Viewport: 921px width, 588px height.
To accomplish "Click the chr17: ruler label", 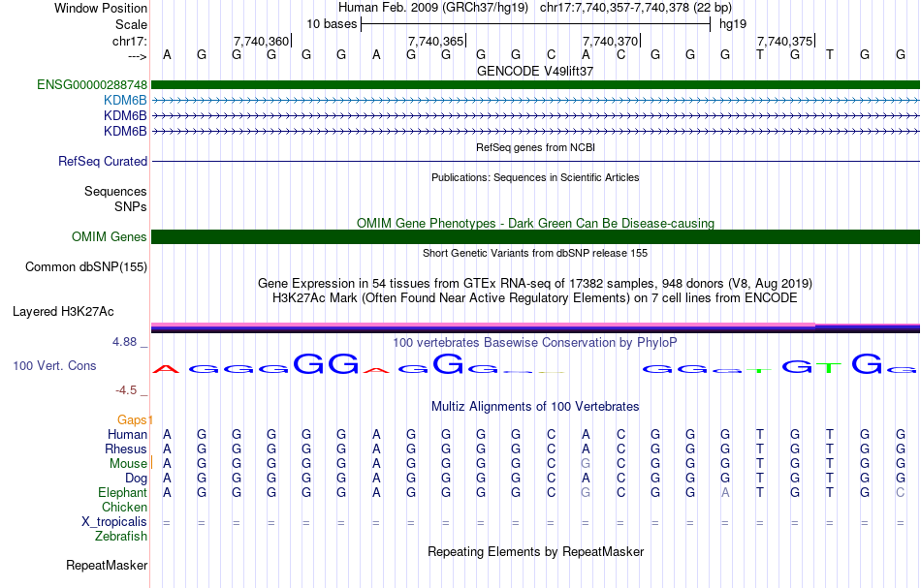I will tap(130, 41).
